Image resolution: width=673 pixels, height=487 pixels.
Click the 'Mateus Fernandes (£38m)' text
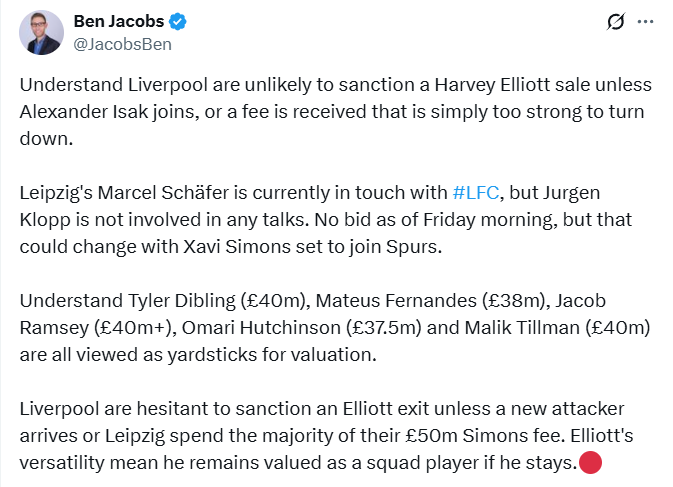click(433, 301)
